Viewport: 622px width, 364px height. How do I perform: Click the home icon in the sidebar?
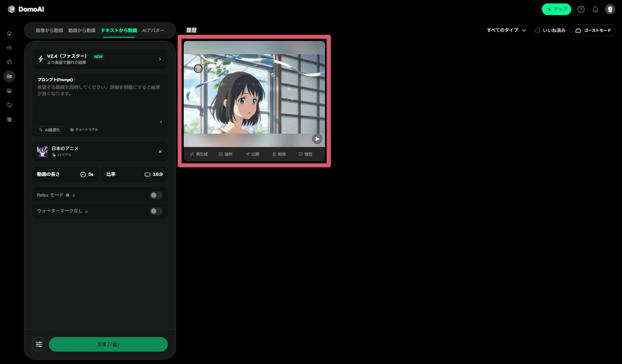9,33
